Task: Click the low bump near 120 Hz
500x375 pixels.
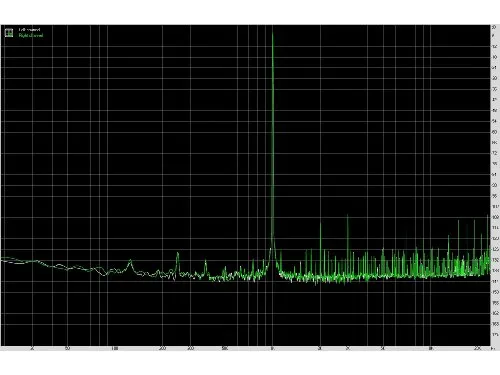Action: tap(130, 260)
